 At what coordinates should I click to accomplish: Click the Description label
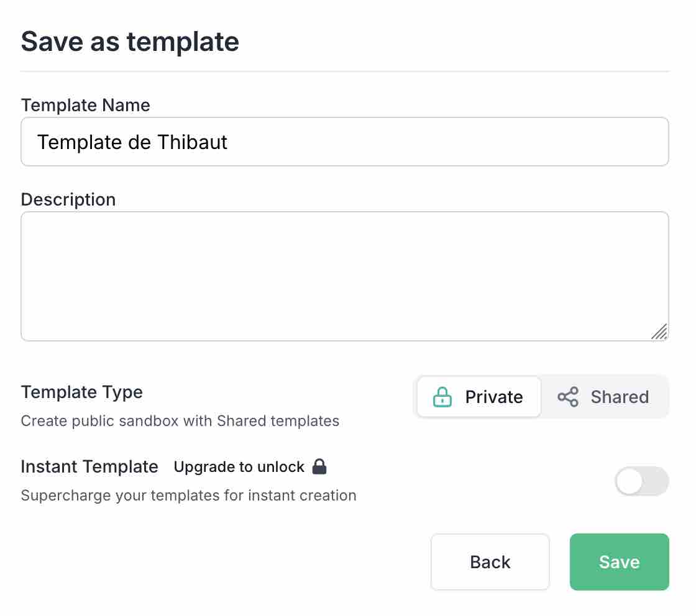pos(68,199)
